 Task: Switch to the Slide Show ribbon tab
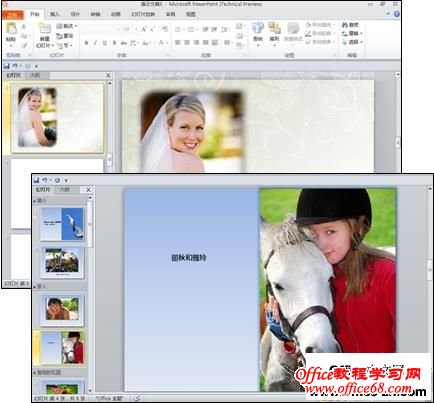click(143, 14)
